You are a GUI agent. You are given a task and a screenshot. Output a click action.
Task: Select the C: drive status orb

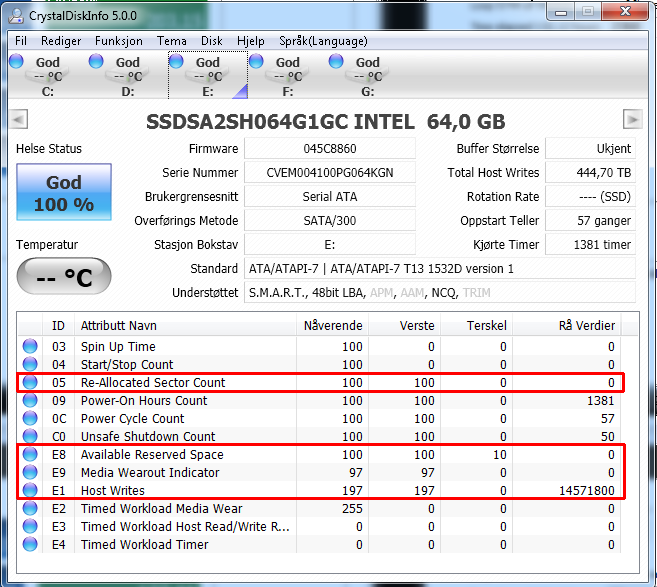click(x=16, y=61)
